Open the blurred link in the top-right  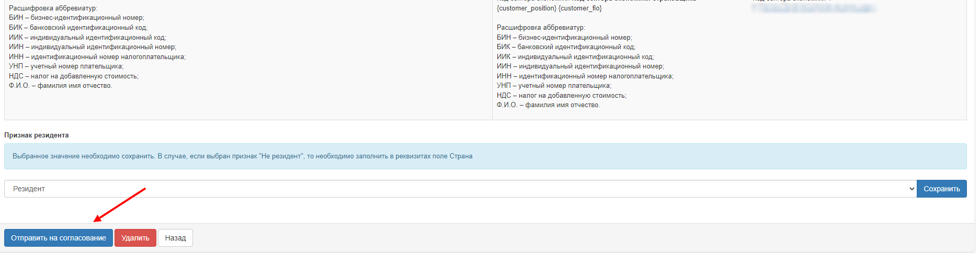click(813, 8)
